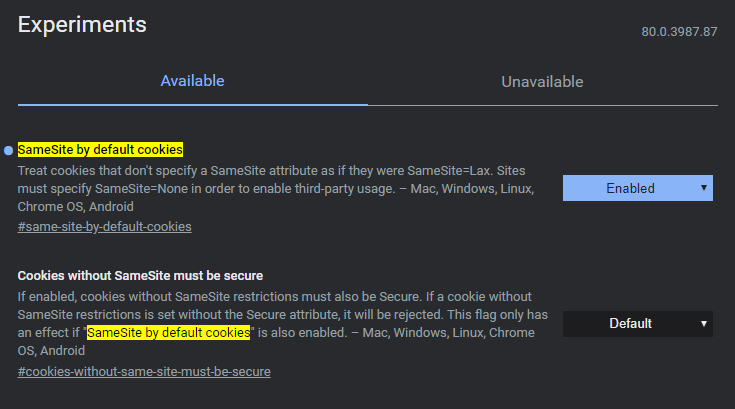This screenshot has height=409, width=735.
Task: Click the grey divider under the Unavailable tab
Action: 543,105
